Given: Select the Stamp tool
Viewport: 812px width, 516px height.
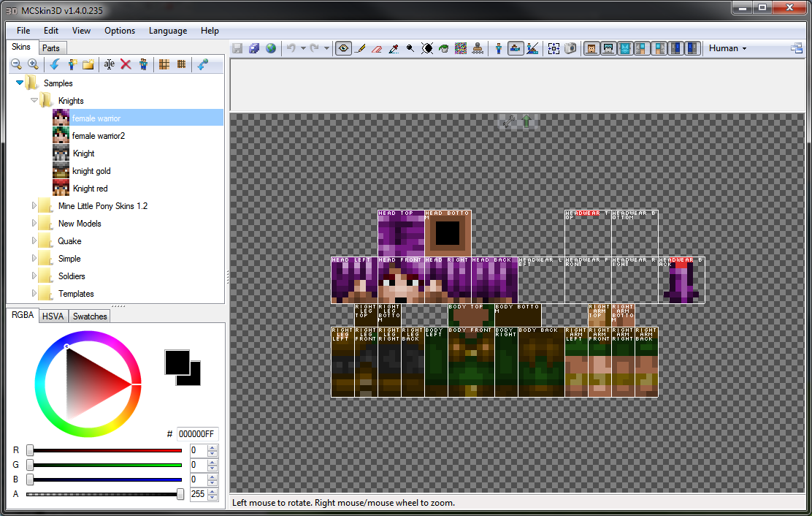Looking at the screenshot, I should tap(478, 49).
